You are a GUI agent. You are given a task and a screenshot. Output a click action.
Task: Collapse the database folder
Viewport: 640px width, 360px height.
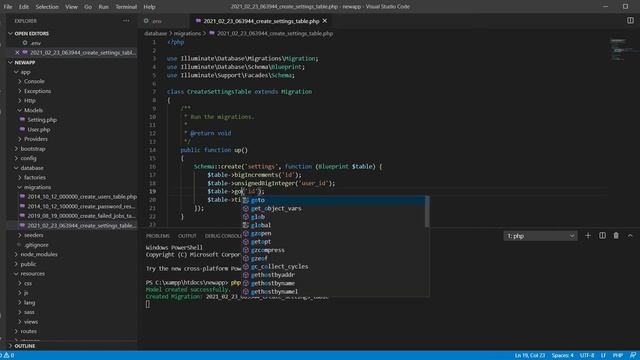pyautogui.click(x=32, y=168)
